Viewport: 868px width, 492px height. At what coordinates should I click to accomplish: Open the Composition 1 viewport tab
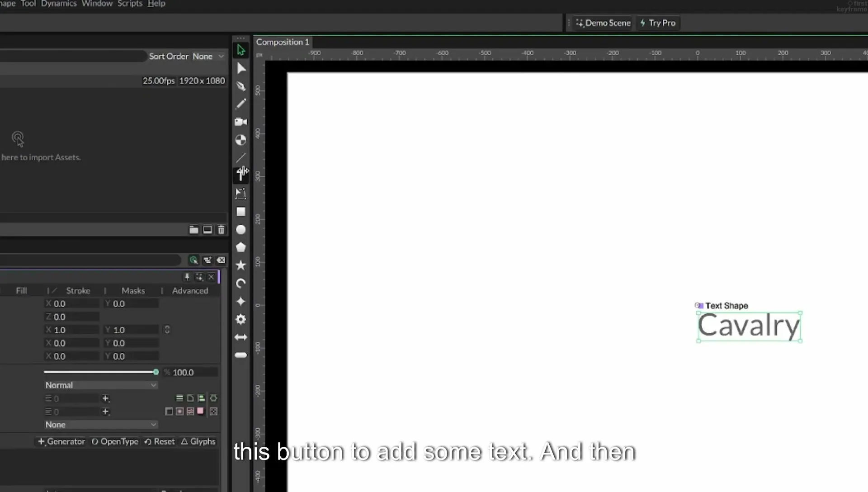click(283, 42)
